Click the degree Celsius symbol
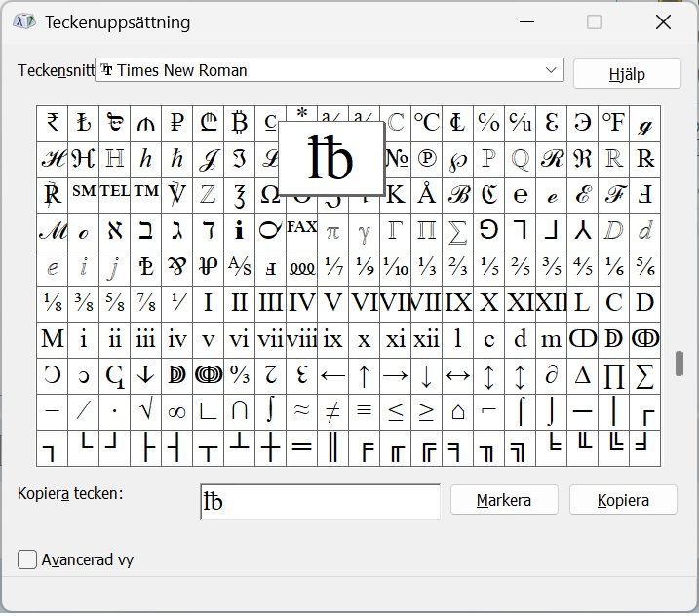699x616 pixels. (x=426, y=123)
